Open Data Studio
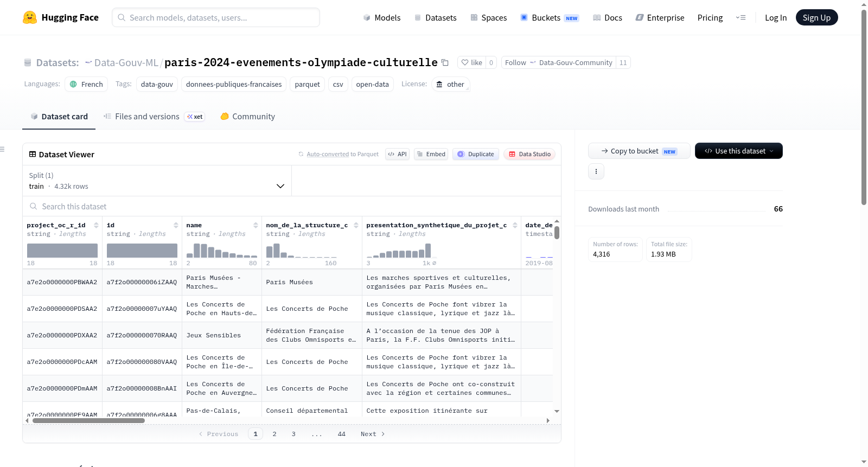The width and height of the screenshot is (868, 467). click(x=529, y=154)
